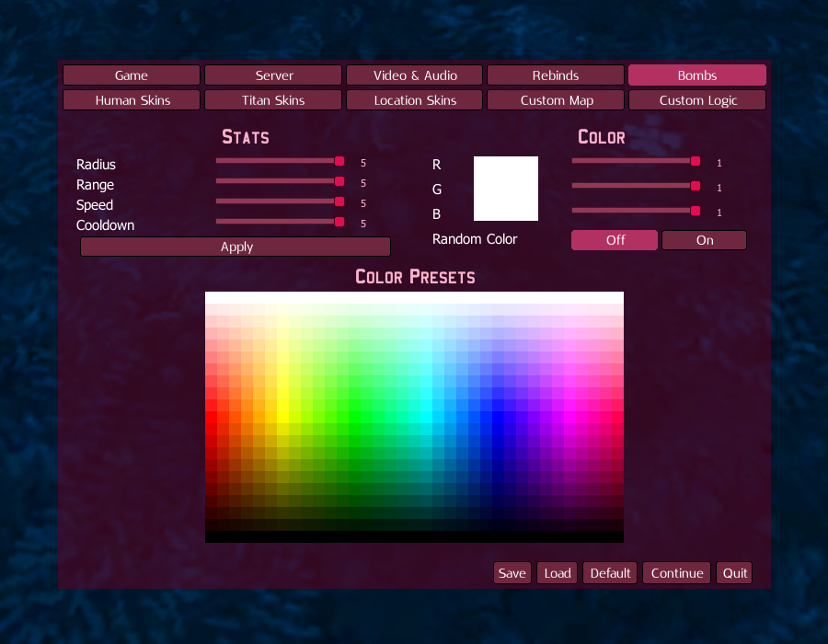This screenshot has height=644, width=828.
Task: Pick bright yellow in Color Presets
Action: [x=282, y=417]
